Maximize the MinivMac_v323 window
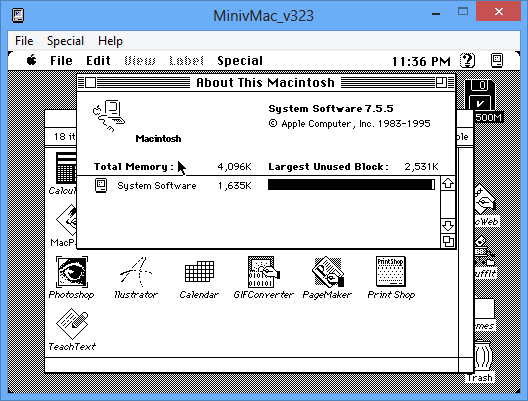The image size is (528, 401). [463, 12]
